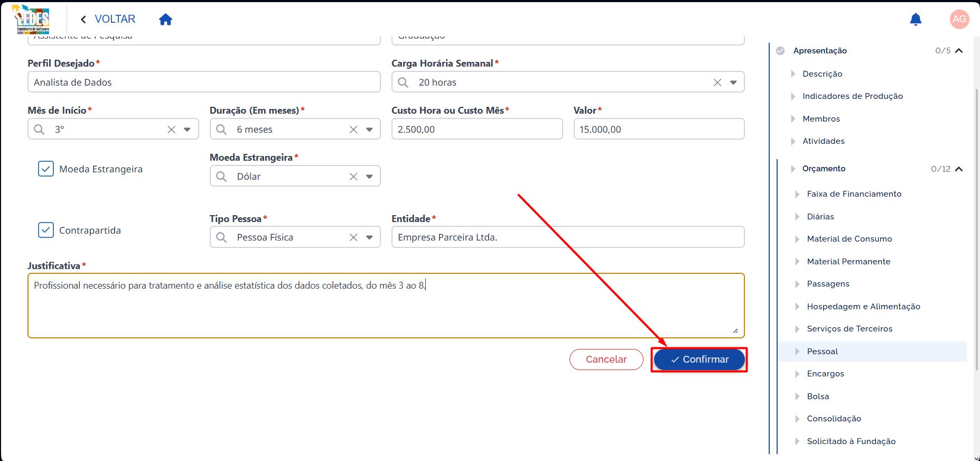Uncheck the Moeda Estrangeira checkbox

[46, 169]
